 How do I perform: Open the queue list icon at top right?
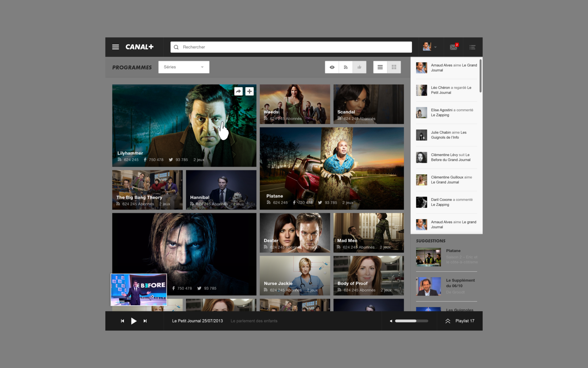click(x=472, y=47)
